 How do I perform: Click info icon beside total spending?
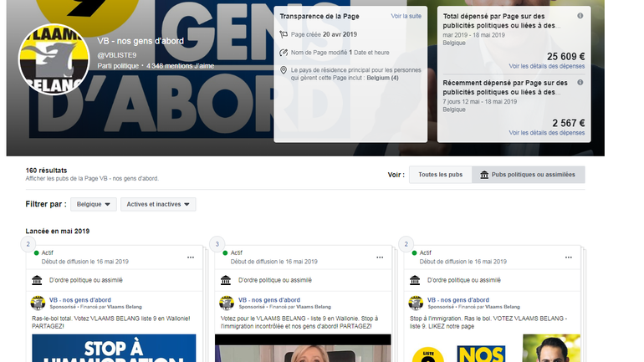580,16
